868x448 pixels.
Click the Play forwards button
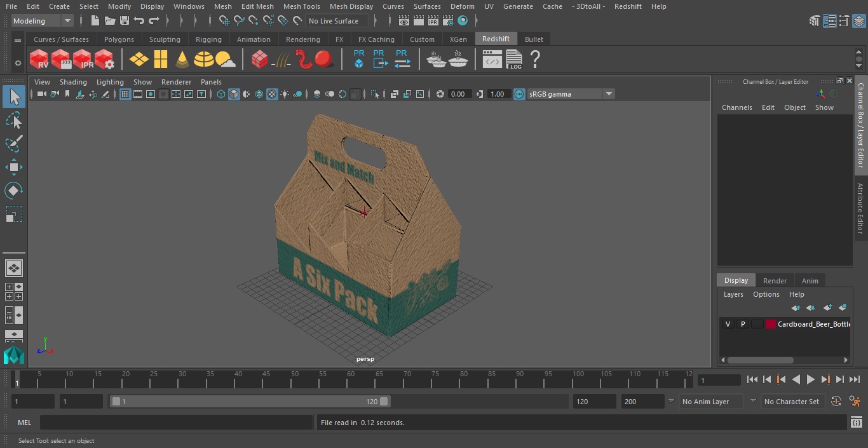point(811,379)
